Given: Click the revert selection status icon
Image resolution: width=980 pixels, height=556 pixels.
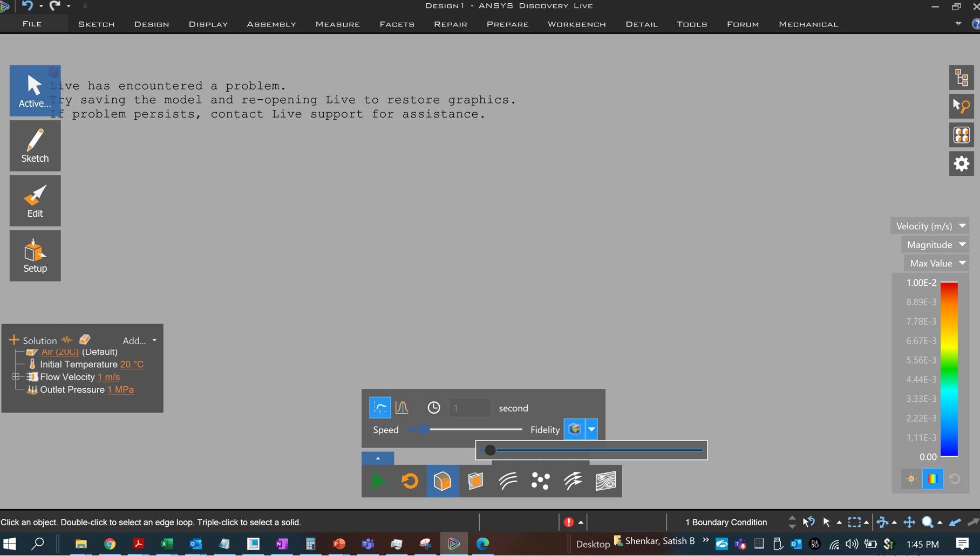Looking at the screenshot, I should [x=808, y=522].
